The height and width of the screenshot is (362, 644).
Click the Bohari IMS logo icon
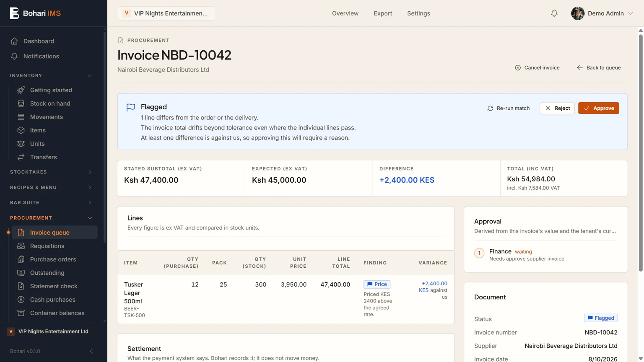pyautogui.click(x=14, y=13)
